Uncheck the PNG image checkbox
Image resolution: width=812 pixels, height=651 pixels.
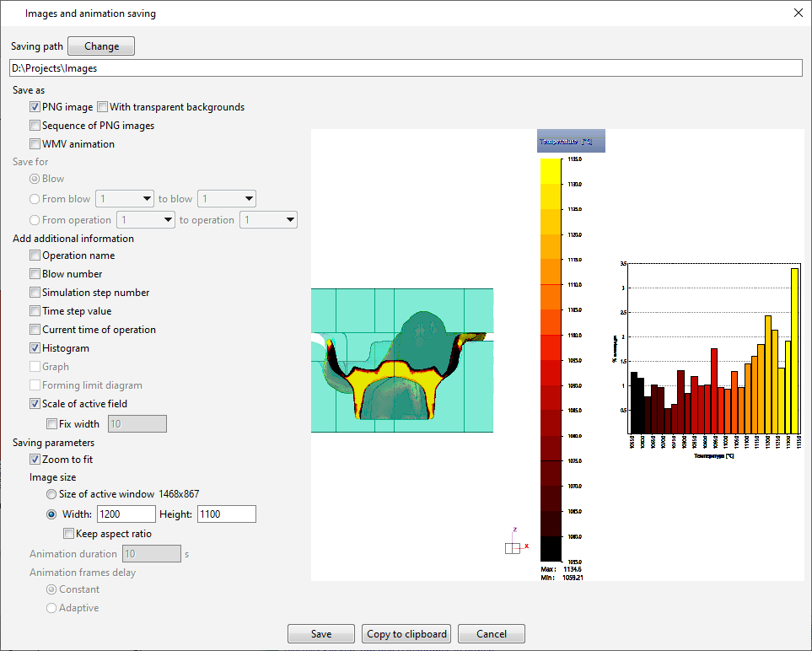[35, 107]
